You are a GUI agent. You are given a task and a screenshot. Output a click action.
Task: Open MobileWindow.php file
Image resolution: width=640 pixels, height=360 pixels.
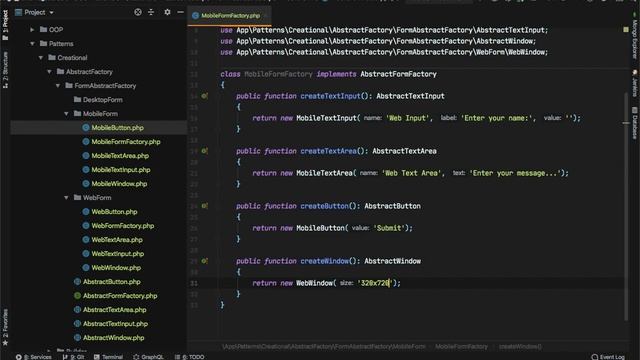[115, 184]
